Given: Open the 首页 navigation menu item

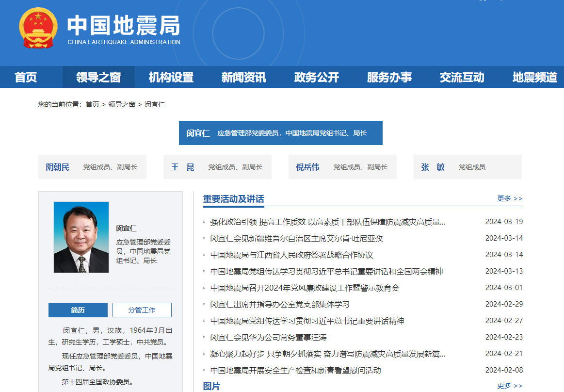Looking at the screenshot, I should click(26, 77).
